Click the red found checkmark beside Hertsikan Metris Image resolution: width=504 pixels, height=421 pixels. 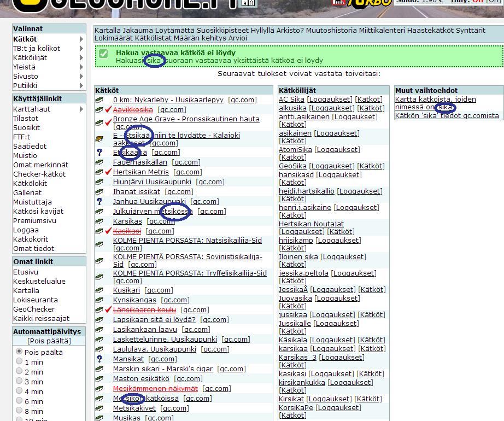point(108,172)
